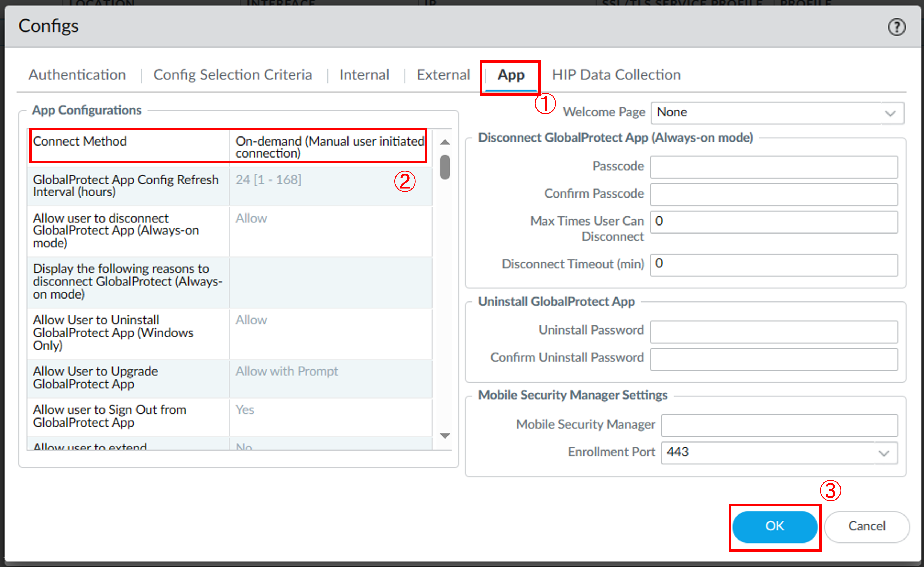Click scroll up arrow in App Configurations
The image size is (924, 567).
[x=445, y=142]
